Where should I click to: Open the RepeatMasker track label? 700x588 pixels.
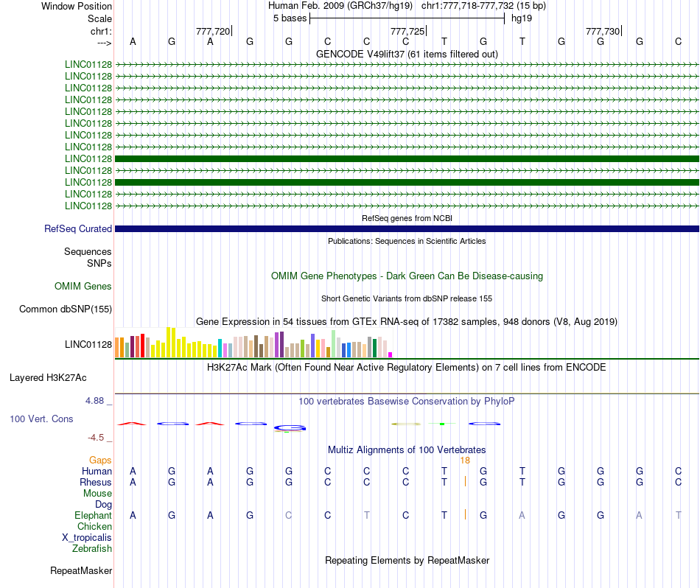81,570
